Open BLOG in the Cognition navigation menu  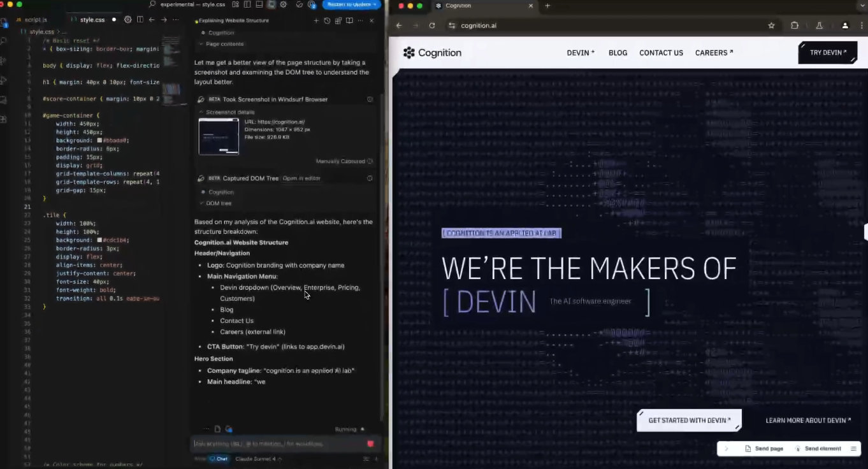point(618,53)
